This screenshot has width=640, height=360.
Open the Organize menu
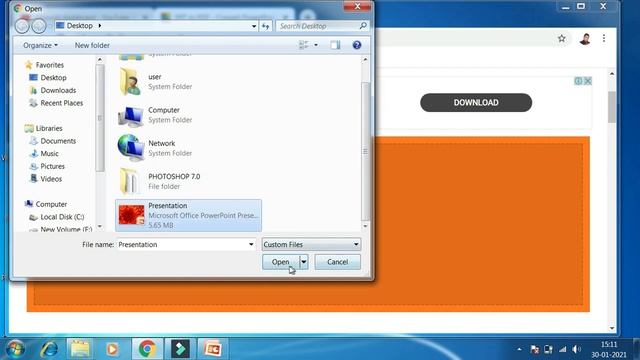[x=40, y=45]
